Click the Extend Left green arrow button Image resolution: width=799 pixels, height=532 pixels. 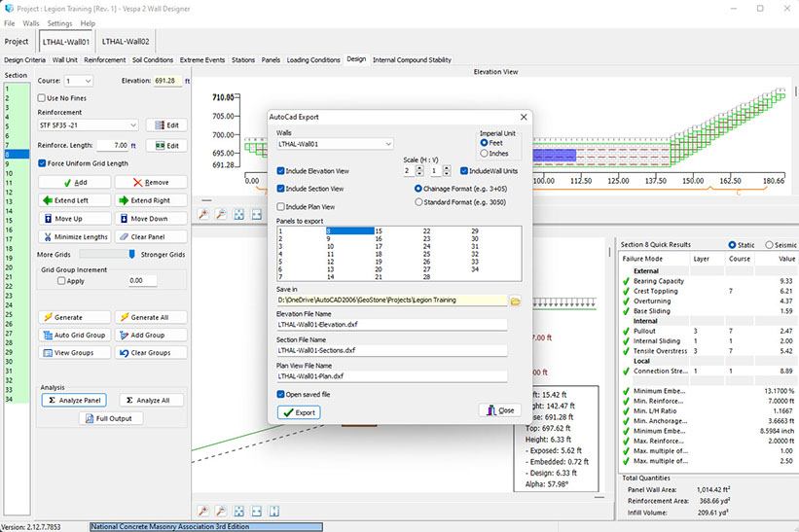point(74,200)
